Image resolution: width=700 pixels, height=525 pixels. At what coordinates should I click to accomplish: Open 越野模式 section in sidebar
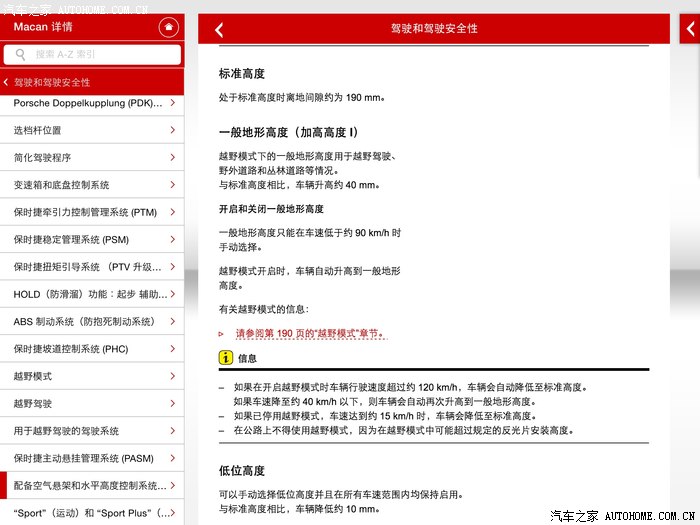point(90,376)
